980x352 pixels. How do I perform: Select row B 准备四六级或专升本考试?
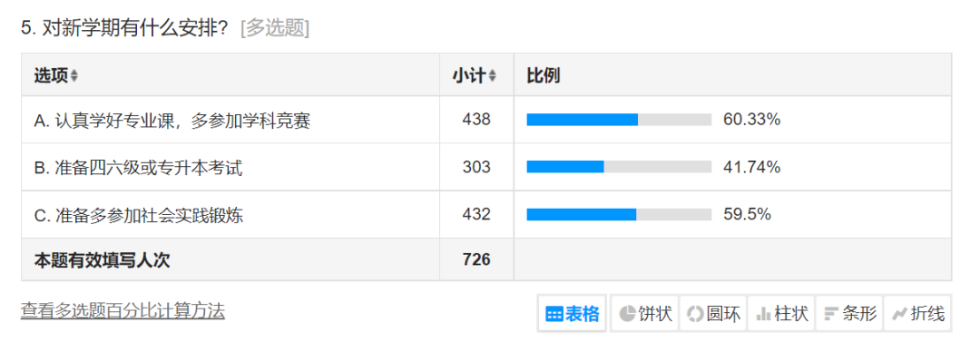point(138,168)
